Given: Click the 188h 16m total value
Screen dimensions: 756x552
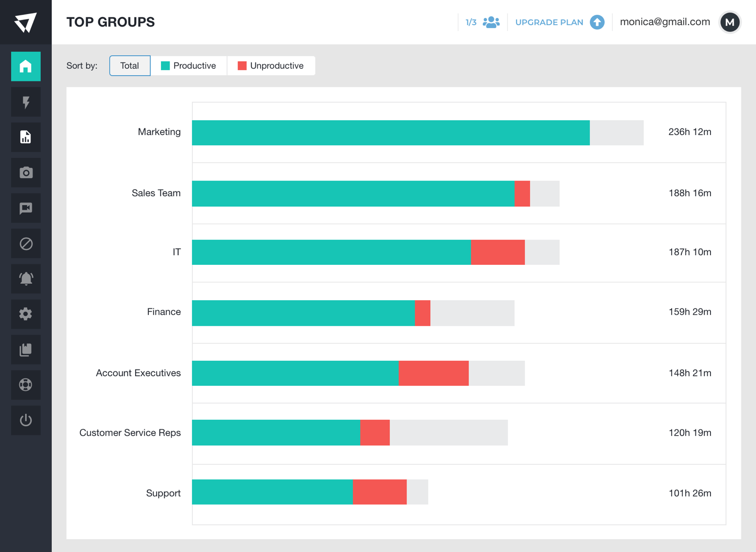Looking at the screenshot, I should pos(690,193).
